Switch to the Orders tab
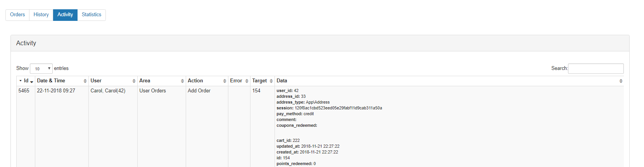Image resolution: width=644 pixels, height=167 pixels. (17, 15)
